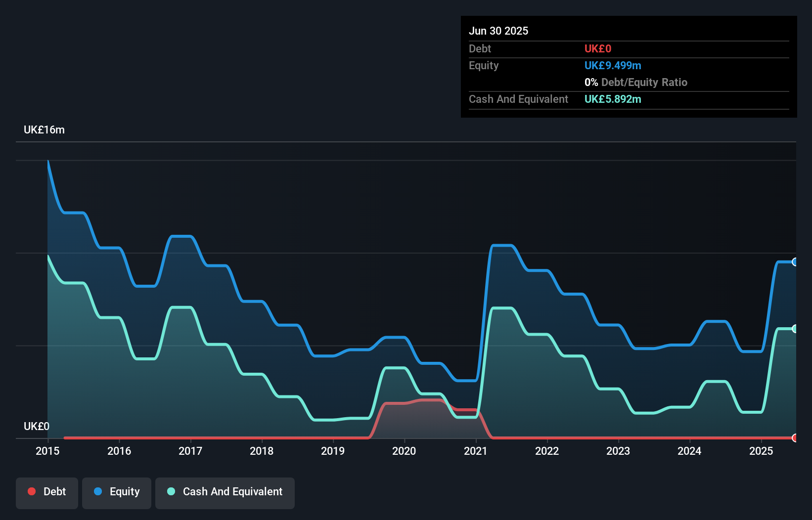The image size is (812, 520).
Task: Click the Debt endpoint marker near the axis
Action: tap(794, 437)
